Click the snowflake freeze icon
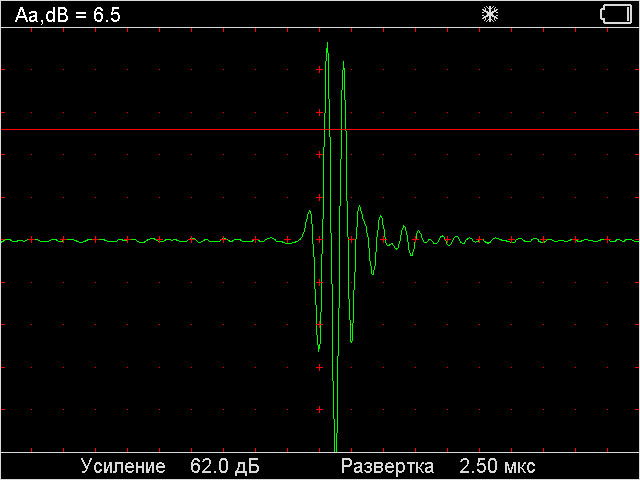640x480 pixels. (x=490, y=14)
